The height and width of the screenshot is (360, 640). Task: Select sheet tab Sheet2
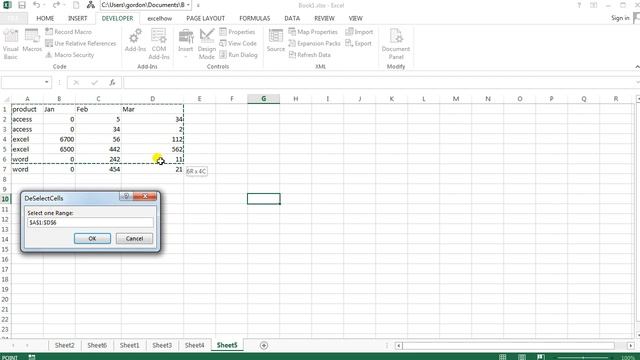(64, 345)
